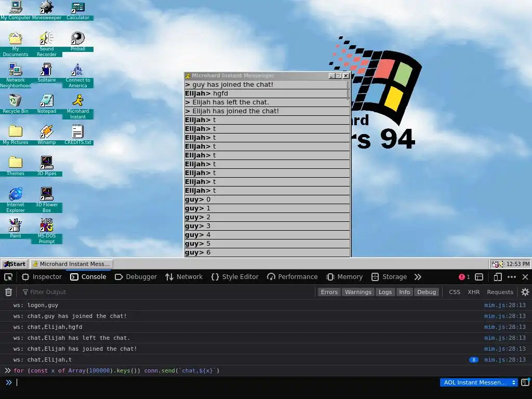Switch to the Network tab
The width and height of the screenshot is (532, 399).
click(x=184, y=277)
